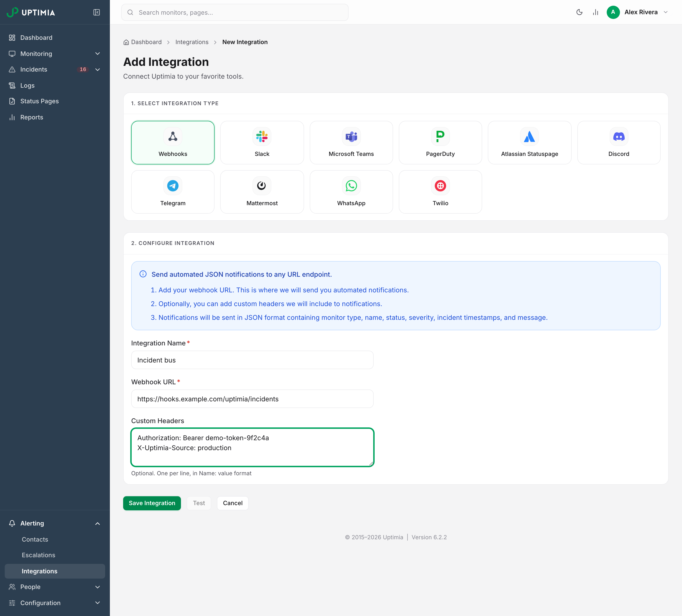
Task: Go to Integrations breadcrumb link
Action: (192, 42)
